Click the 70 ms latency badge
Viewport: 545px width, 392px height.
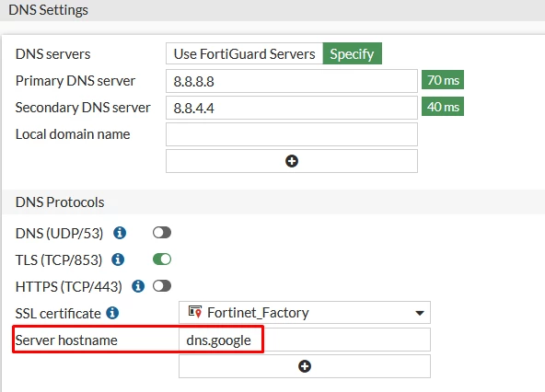click(x=443, y=80)
